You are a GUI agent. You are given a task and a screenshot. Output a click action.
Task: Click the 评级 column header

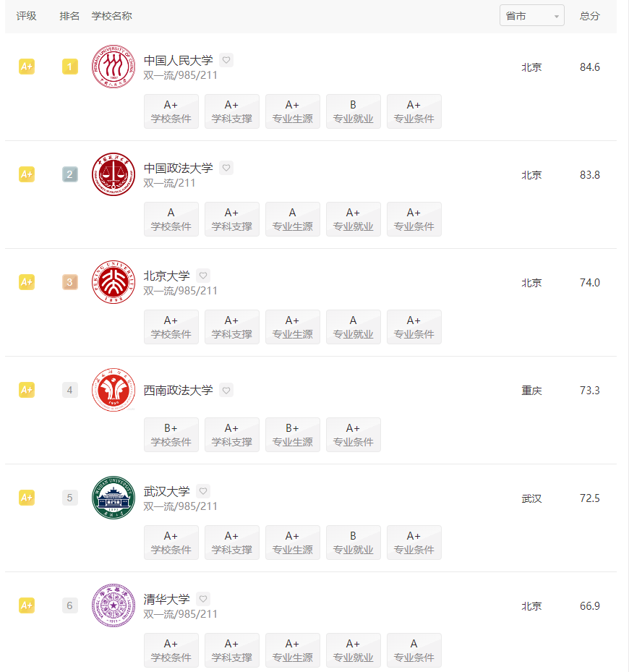(x=26, y=16)
